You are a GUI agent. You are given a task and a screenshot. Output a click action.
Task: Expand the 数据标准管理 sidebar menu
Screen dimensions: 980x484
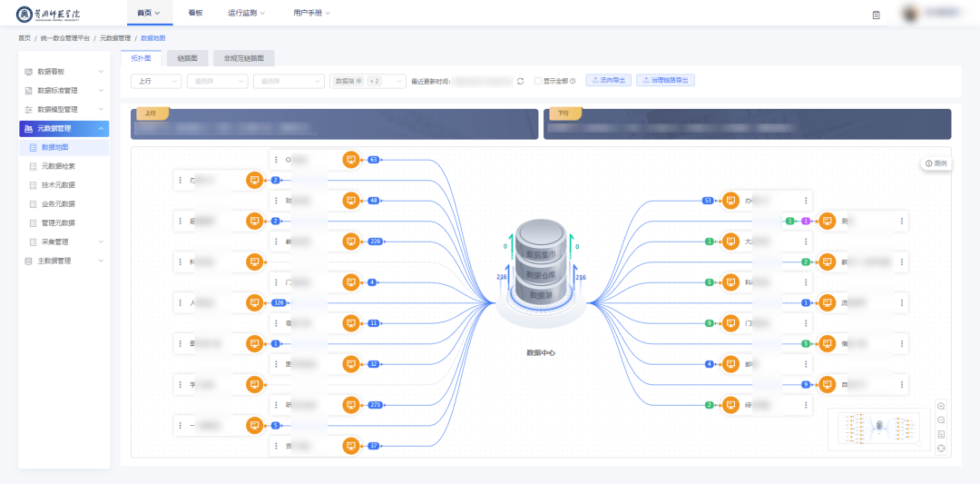pyautogui.click(x=64, y=91)
